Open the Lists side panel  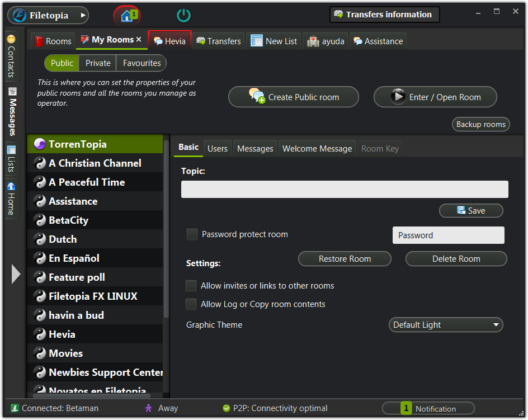click(x=11, y=159)
